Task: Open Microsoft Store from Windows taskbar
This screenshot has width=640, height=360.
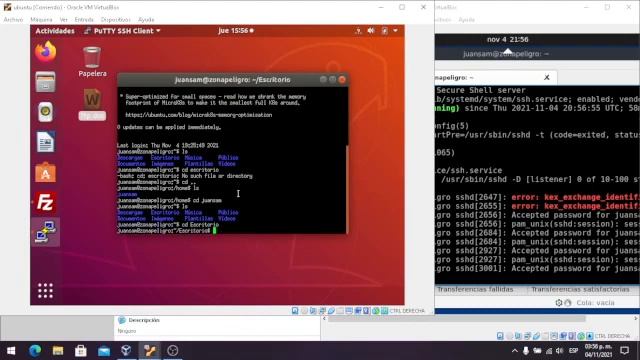Action: pos(80,351)
